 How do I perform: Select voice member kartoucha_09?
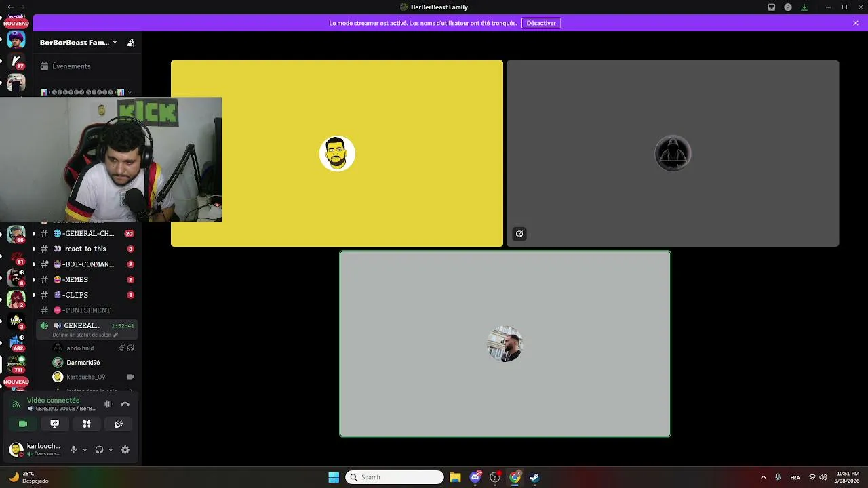coord(94,377)
